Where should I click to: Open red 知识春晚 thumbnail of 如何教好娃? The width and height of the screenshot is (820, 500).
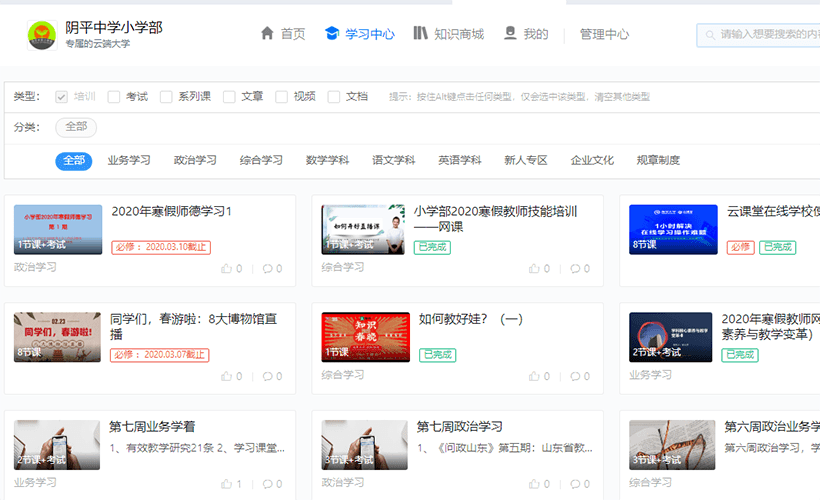point(366,337)
